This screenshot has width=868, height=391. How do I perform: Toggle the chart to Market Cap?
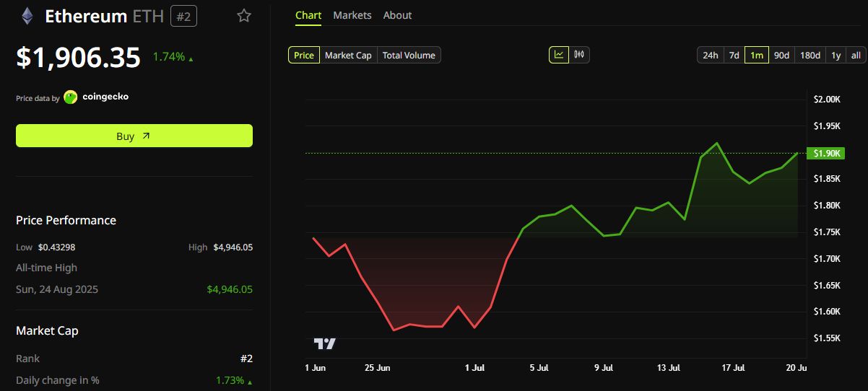pos(348,55)
